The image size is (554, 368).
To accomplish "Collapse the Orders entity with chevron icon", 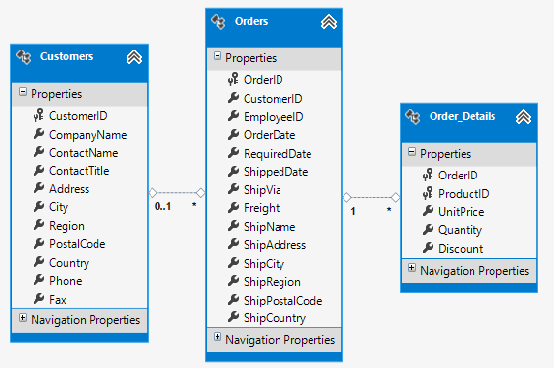I will coord(329,22).
